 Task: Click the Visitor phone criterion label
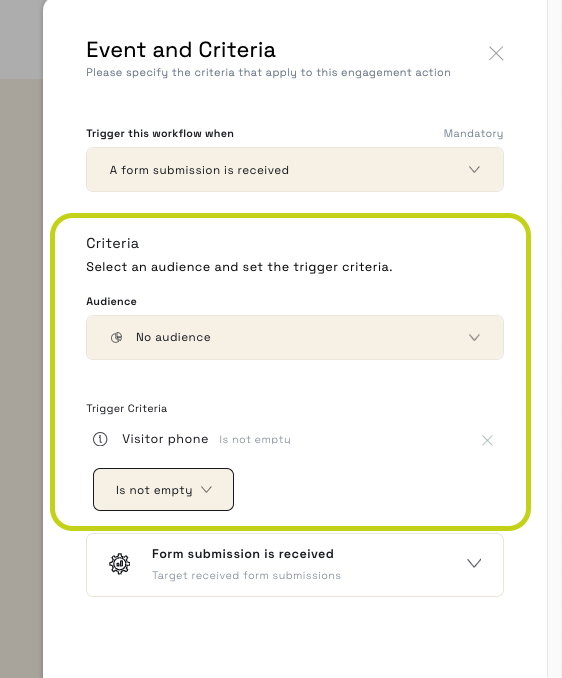point(165,439)
